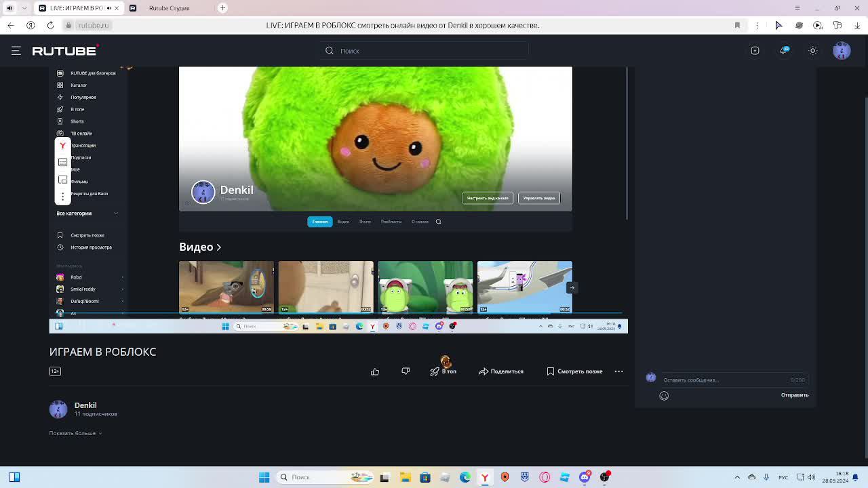
Task: Open volume control in tray
Action: [812, 477]
